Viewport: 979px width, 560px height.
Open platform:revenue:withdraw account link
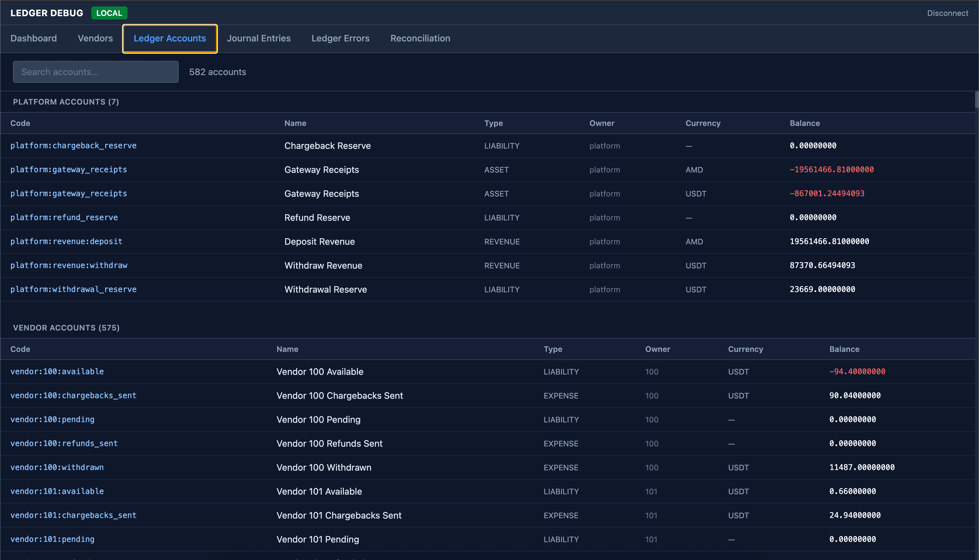(69, 265)
